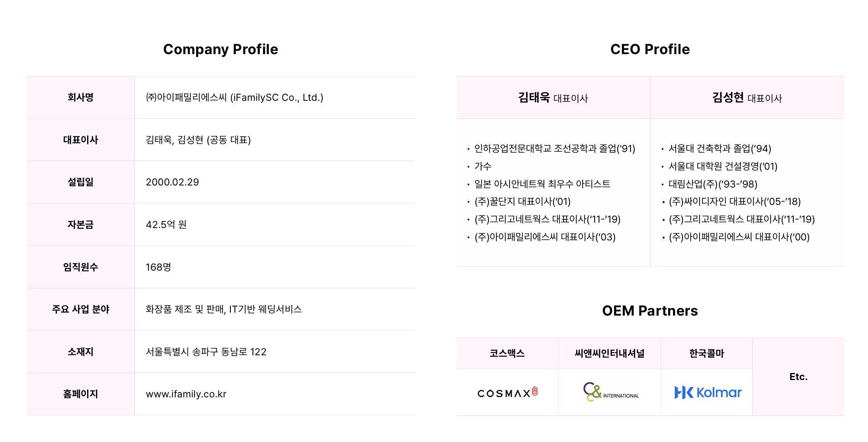Select the 김성현 대표이사 column header
Viewport: 868px width, 442px height.
tap(747, 97)
